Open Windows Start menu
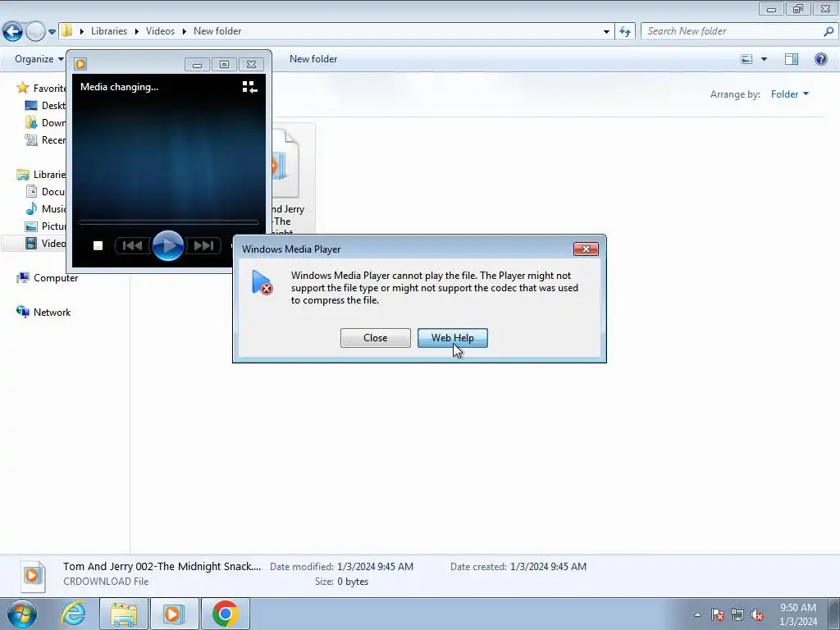The height and width of the screenshot is (630, 840). click(22, 614)
